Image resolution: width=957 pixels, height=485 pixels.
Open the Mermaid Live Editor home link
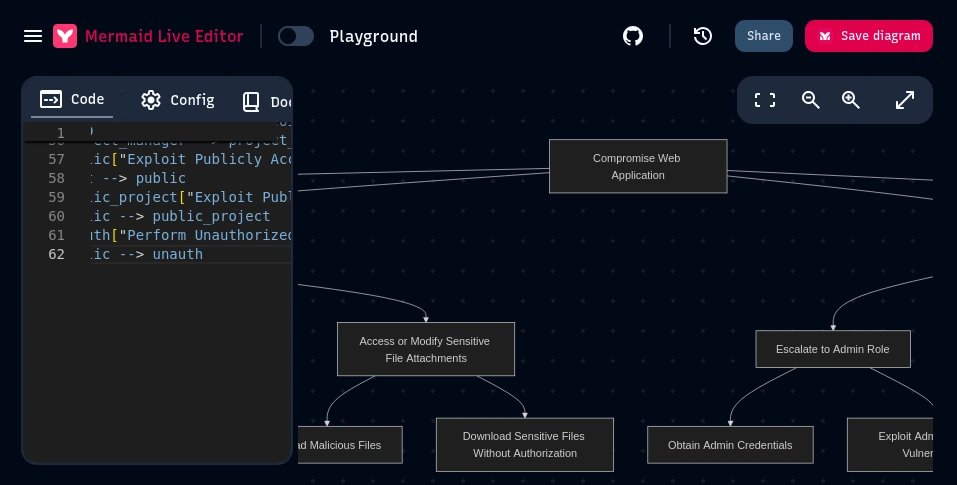(164, 36)
